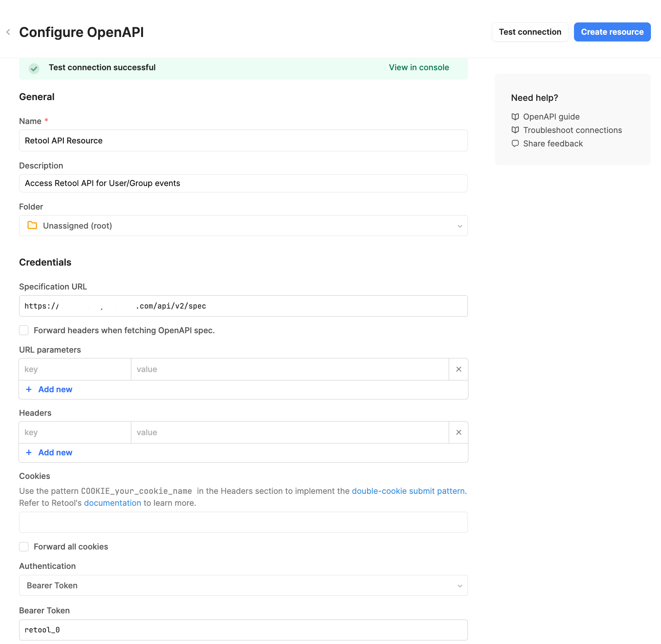The image size is (661, 644).
Task: Open View in console link
Action: pos(419,68)
